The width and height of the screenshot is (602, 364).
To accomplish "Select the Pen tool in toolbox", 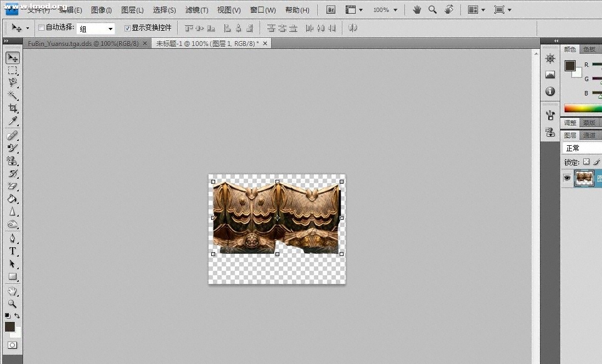I will pyautogui.click(x=13, y=238).
